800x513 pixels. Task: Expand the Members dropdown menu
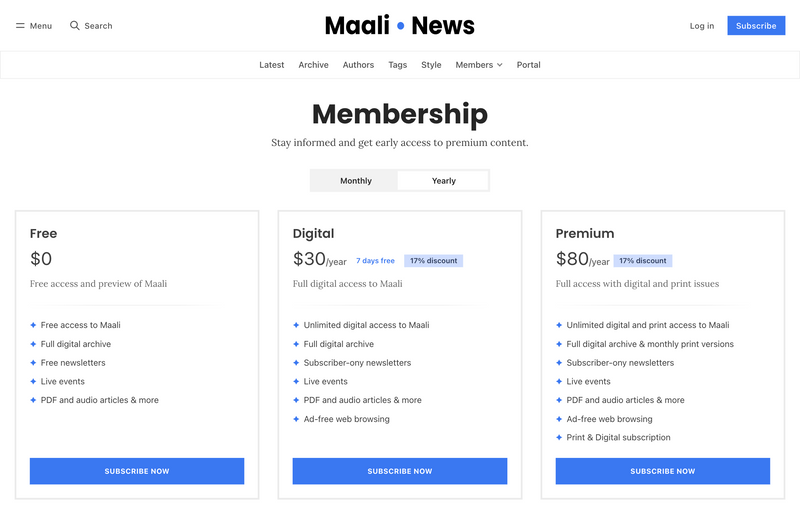click(474, 65)
